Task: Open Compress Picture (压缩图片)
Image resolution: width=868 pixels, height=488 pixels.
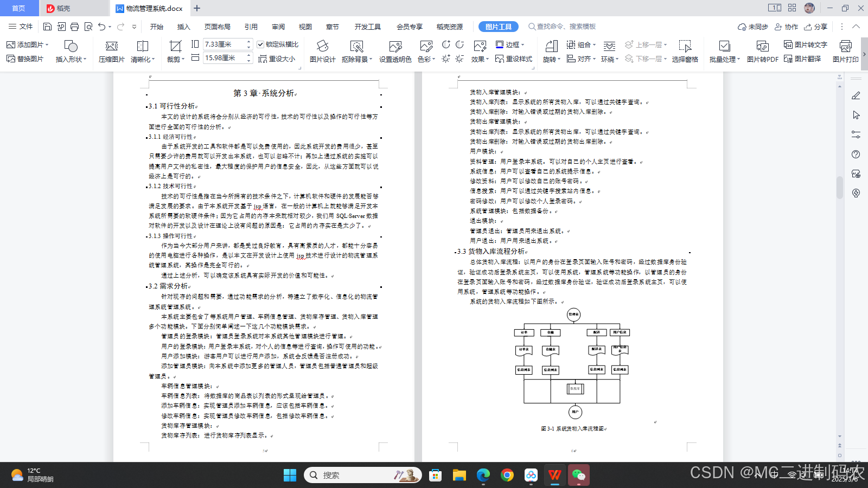Action: 111,52
